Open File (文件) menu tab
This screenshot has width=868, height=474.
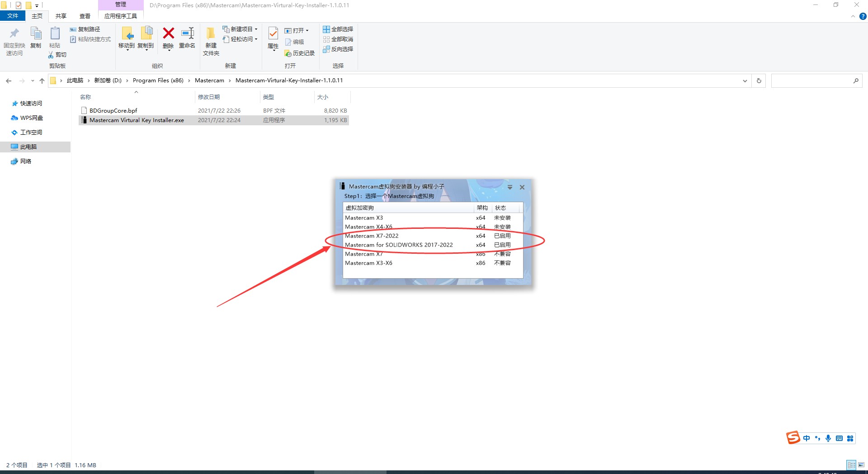tap(13, 16)
